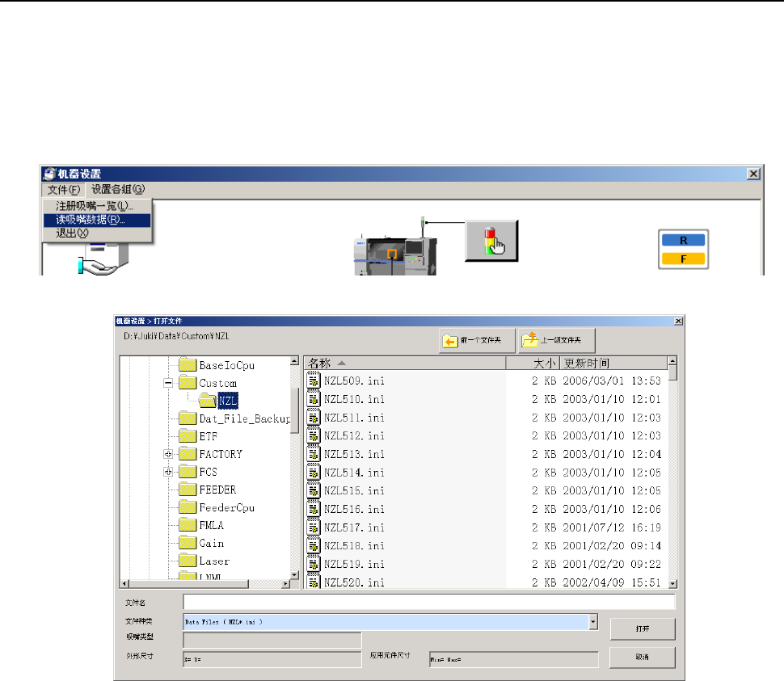Click the NZL511.ini file icon

[314, 417]
